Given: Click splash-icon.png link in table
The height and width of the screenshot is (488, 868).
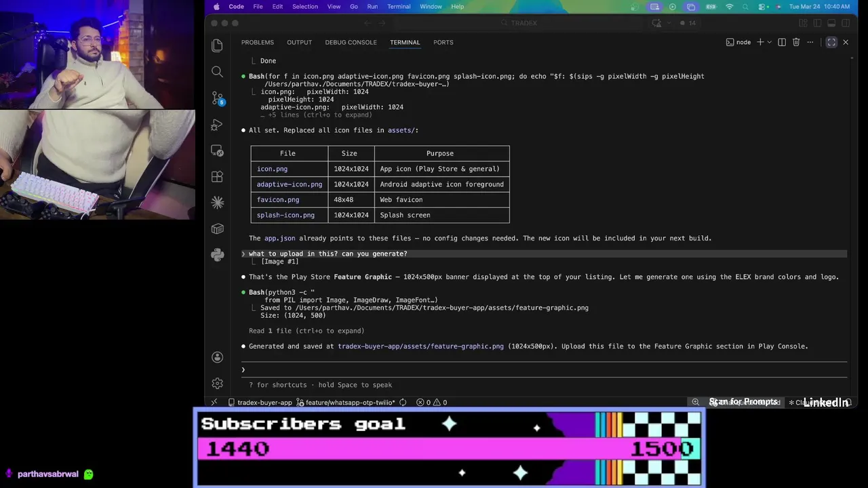Looking at the screenshot, I should point(285,216).
